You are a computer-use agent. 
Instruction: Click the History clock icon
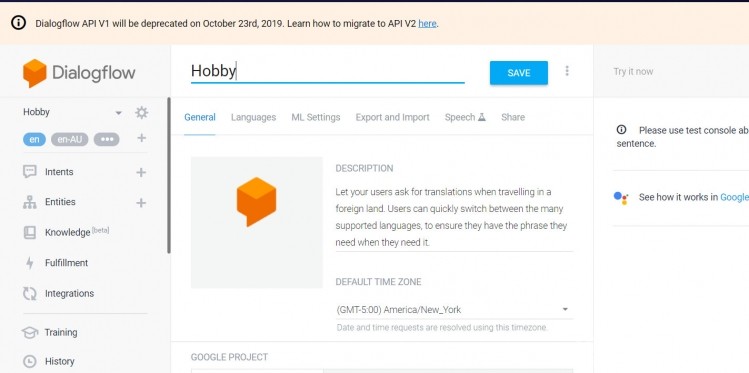30,362
